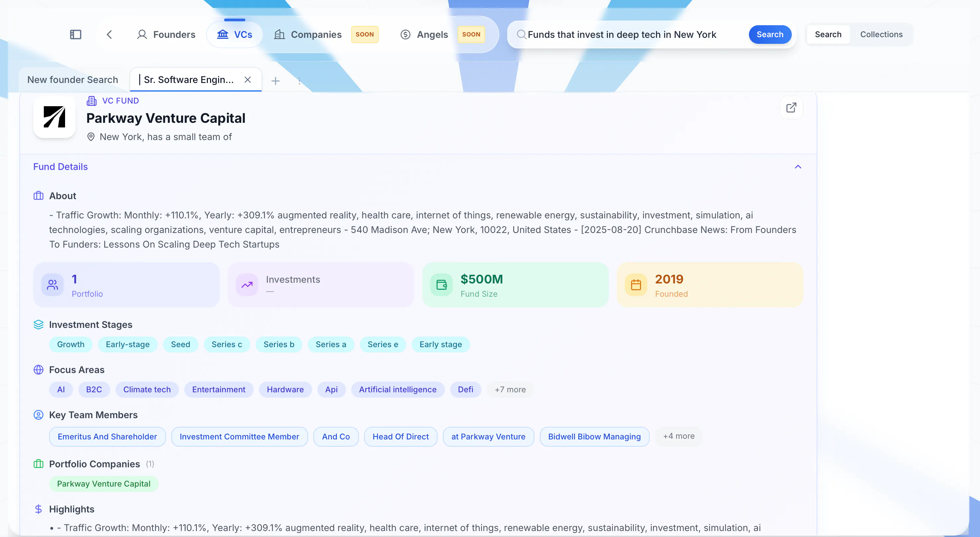This screenshot has width=980, height=537.
Task: Click the VC FUND building icon
Action: [x=92, y=101]
